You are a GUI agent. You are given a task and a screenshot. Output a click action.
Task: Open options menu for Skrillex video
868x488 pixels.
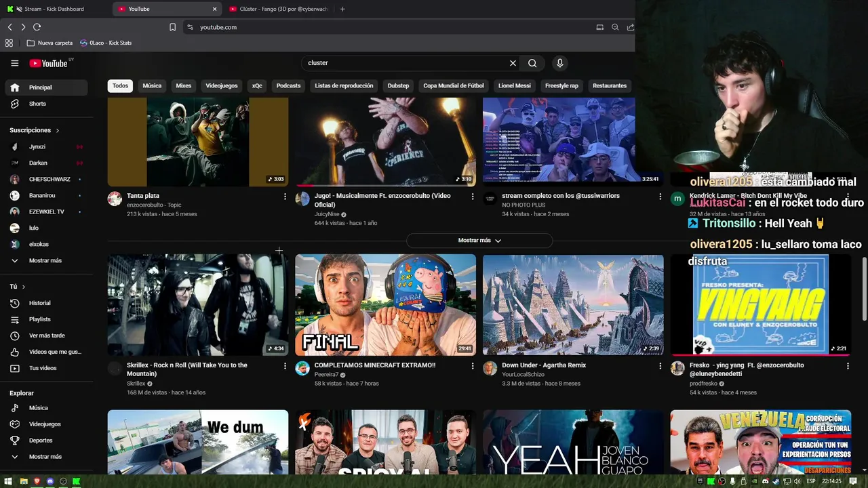285,365
